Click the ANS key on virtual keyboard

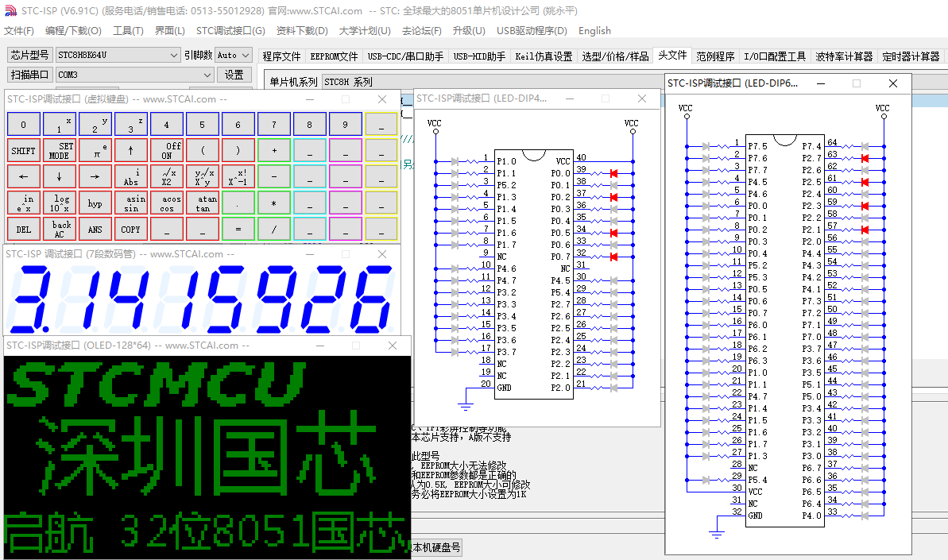95,230
